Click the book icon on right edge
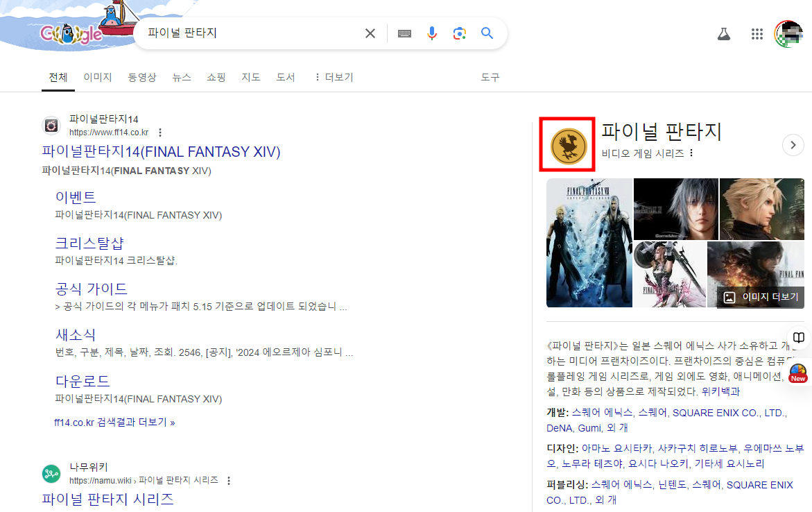 pyautogui.click(x=799, y=337)
